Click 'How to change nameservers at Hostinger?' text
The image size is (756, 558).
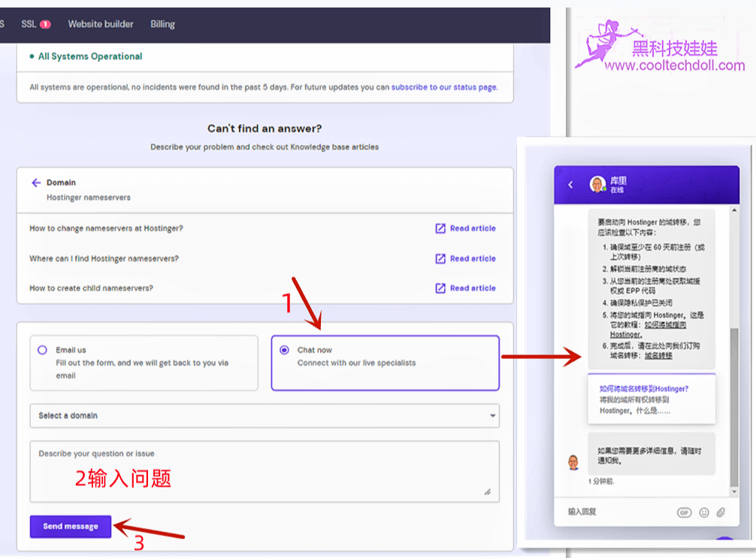[106, 228]
